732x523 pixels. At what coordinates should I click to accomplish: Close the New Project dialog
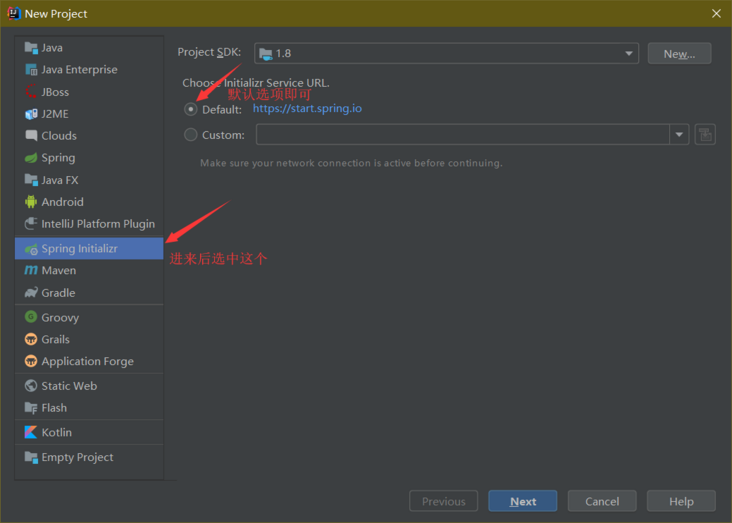pyautogui.click(x=716, y=14)
